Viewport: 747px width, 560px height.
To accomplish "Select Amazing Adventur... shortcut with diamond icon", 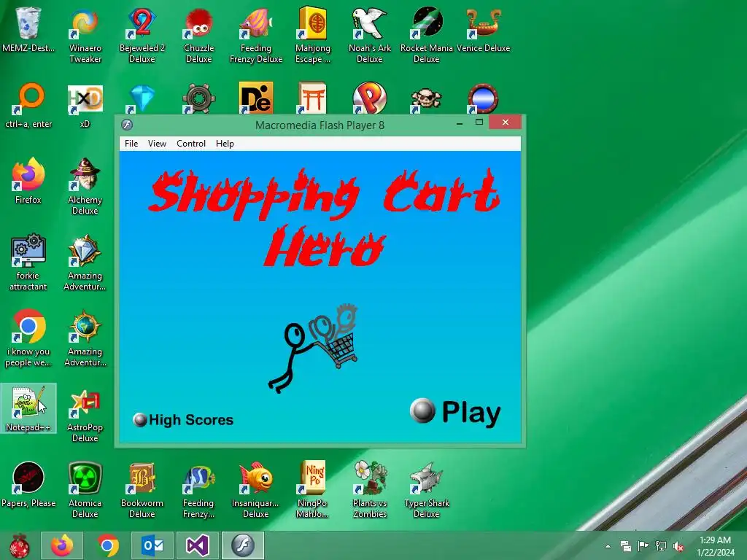I will point(85,262).
